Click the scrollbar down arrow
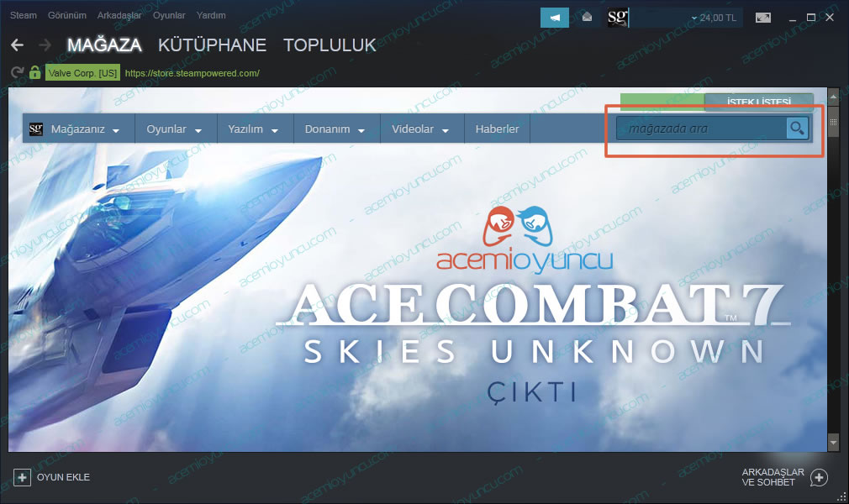 point(833,443)
